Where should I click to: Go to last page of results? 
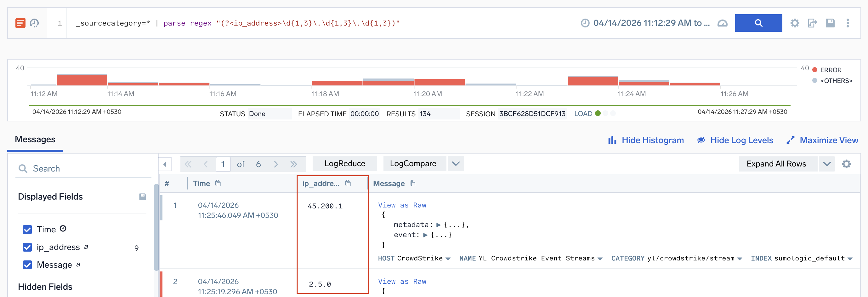pyautogui.click(x=293, y=164)
